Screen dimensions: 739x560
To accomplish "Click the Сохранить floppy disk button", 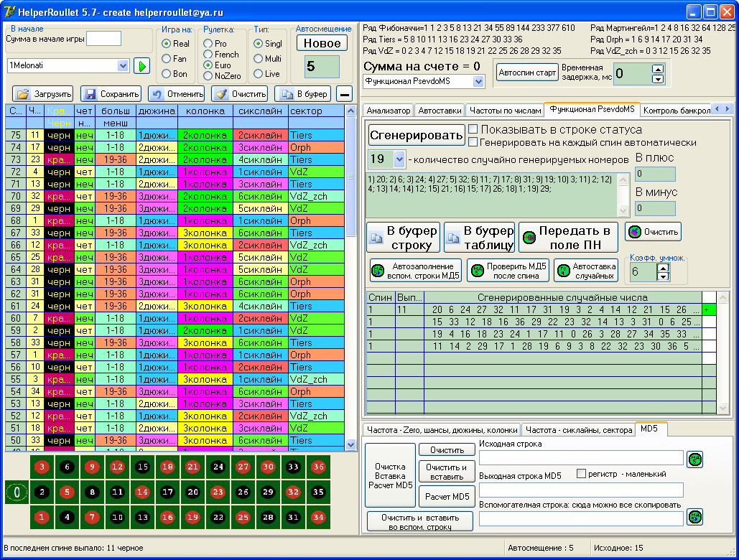I will tap(111, 94).
